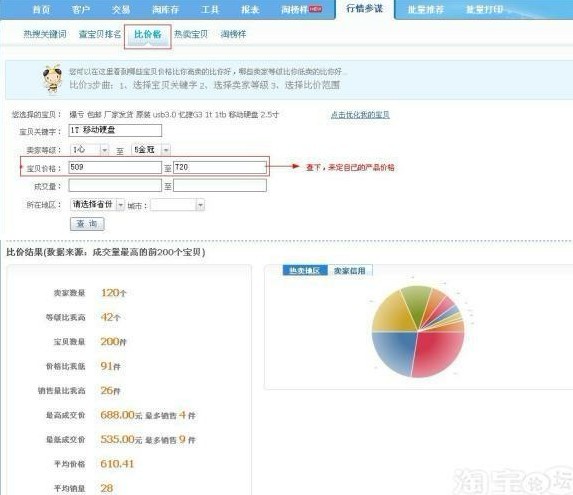This screenshot has width=573, height=495.
Task: Open the 热搜关键词 tab
Action: (45, 34)
